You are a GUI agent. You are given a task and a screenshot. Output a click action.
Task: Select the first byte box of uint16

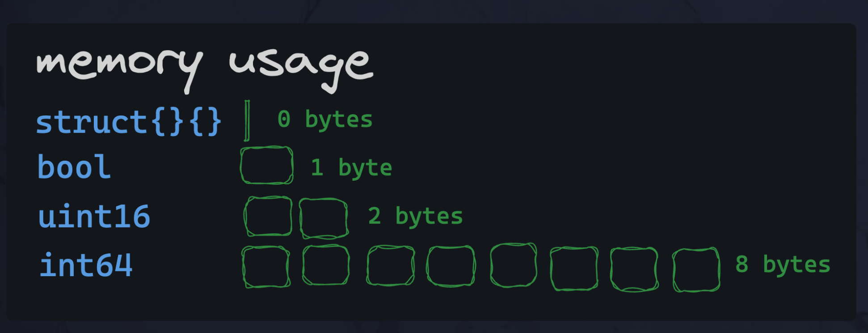(x=268, y=216)
